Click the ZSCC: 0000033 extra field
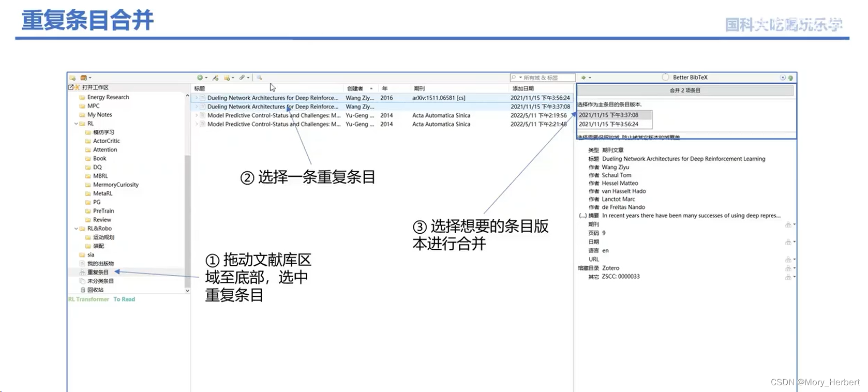This screenshot has height=392, width=868. coord(621,277)
